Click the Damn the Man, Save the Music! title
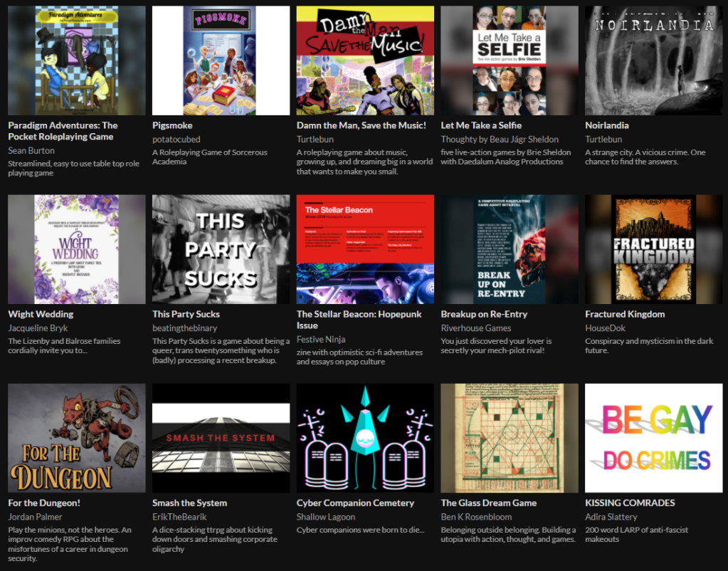This screenshot has width=728, height=571. click(361, 125)
